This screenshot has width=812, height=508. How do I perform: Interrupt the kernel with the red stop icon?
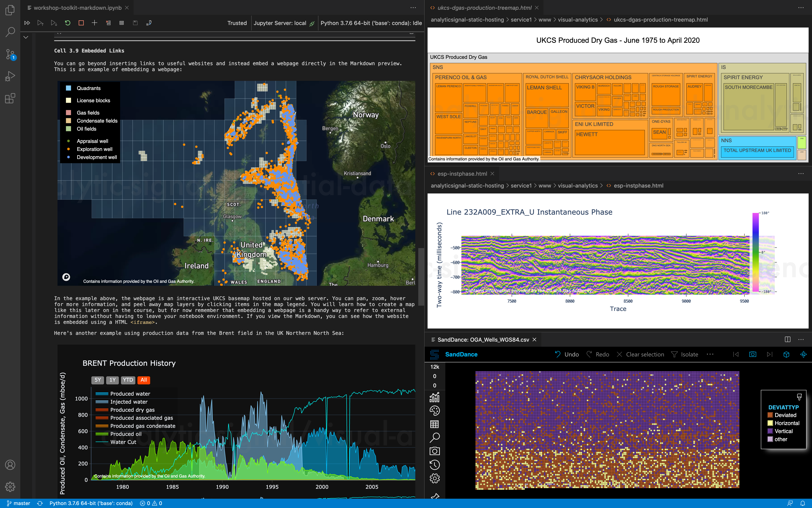tap(81, 23)
